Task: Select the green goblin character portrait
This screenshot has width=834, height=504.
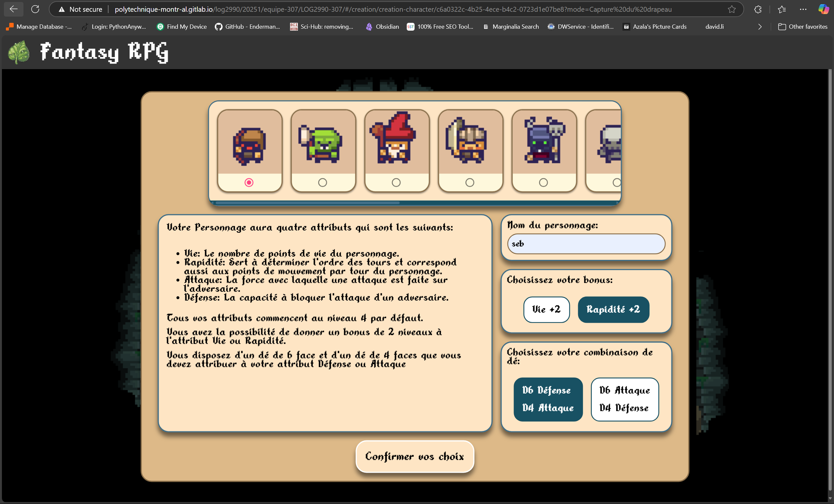Action: (323, 145)
